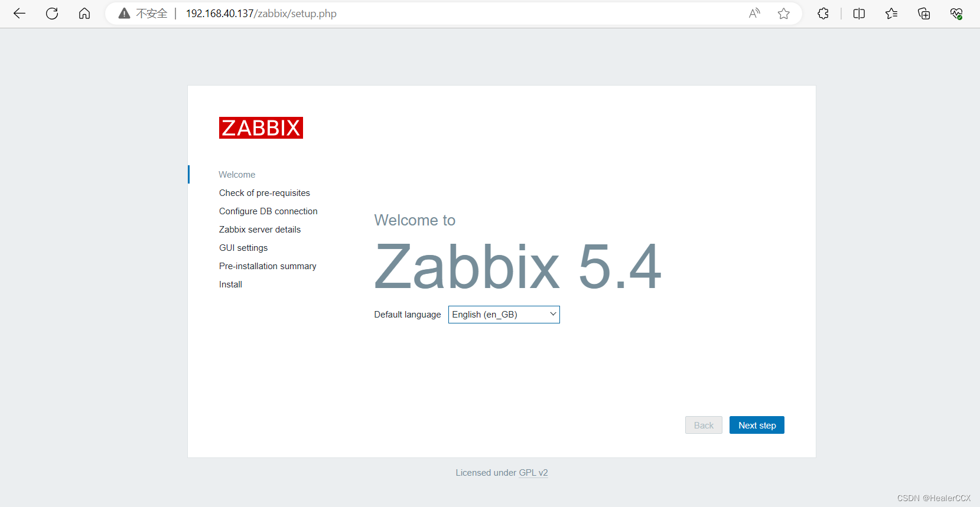
Task: Click the Back button
Action: [x=704, y=425]
